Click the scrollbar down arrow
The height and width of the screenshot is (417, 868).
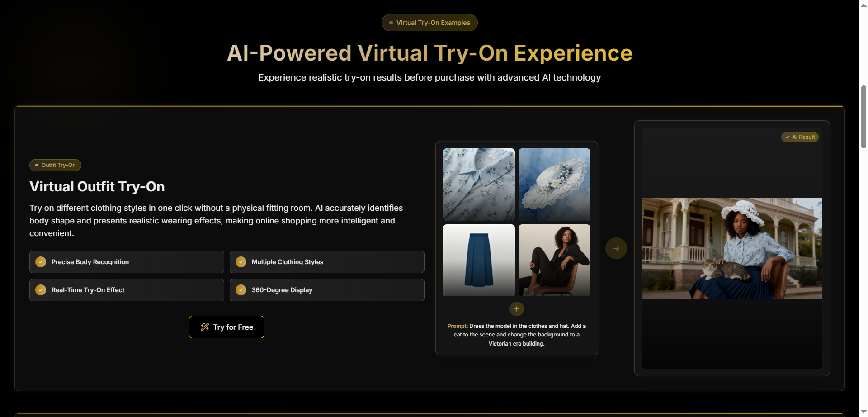pyautogui.click(x=863, y=412)
